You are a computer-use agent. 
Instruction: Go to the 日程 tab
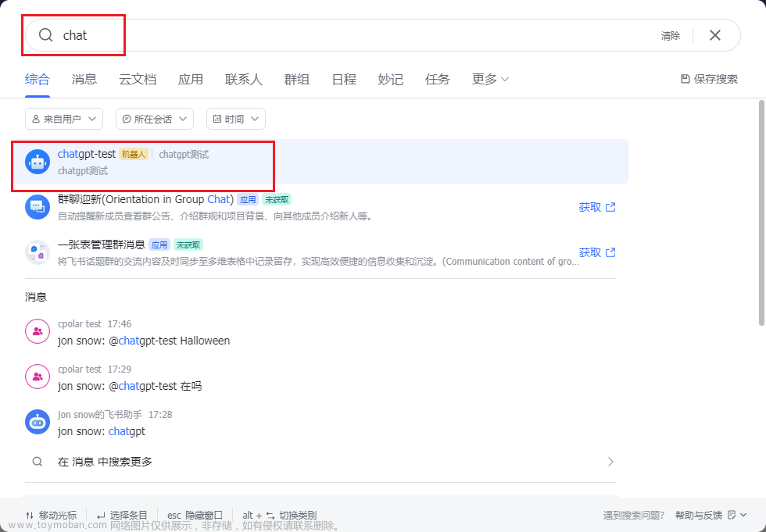(343, 79)
